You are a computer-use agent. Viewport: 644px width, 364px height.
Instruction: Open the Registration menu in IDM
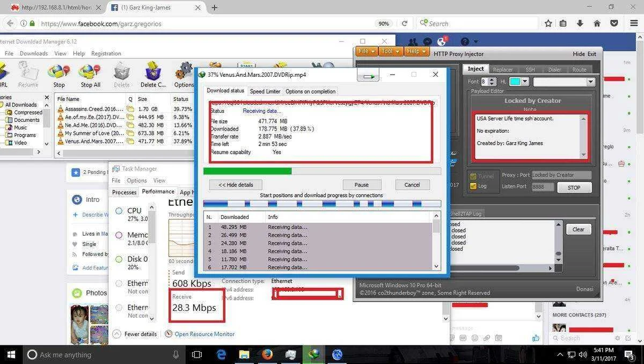(x=106, y=54)
